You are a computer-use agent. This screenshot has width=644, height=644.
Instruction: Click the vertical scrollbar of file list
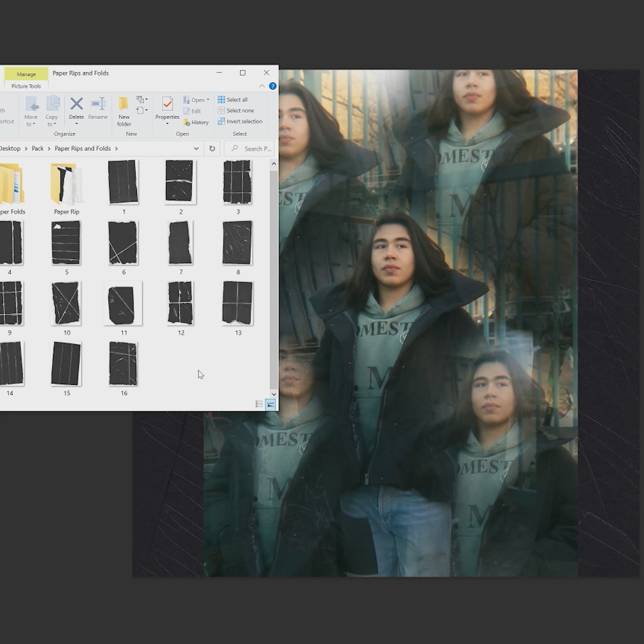[274, 279]
